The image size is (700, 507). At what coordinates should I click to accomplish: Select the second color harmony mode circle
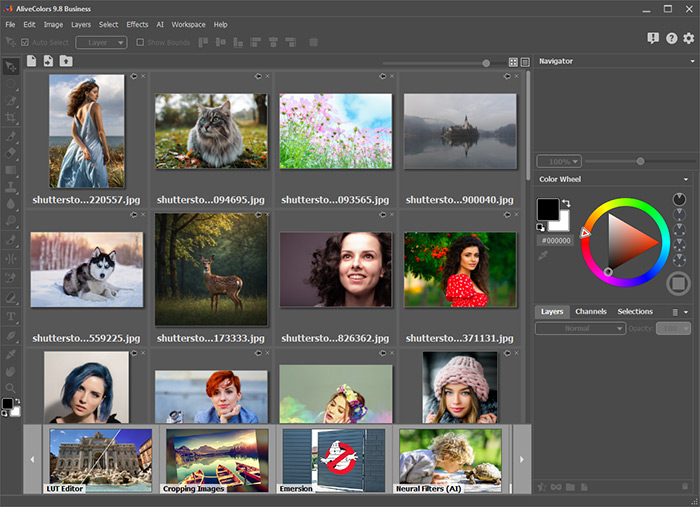click(x=679, y=215)
